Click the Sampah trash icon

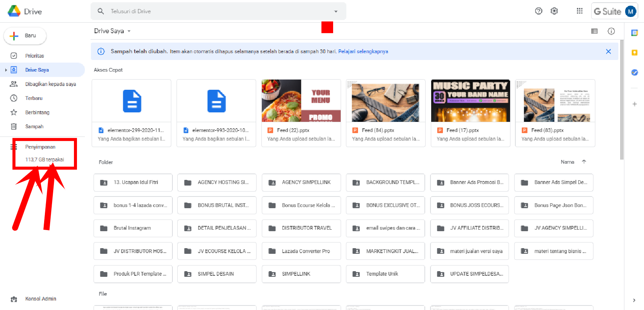[14, 126]
